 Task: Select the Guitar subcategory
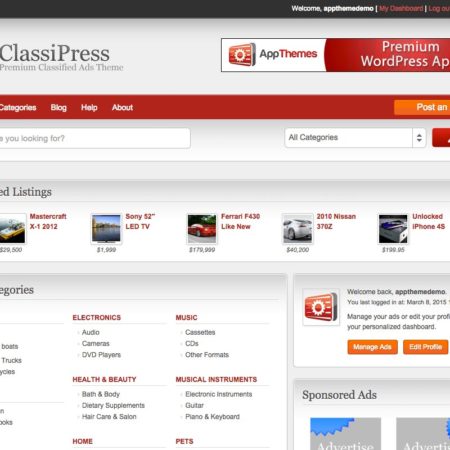[x=194, y=405]
